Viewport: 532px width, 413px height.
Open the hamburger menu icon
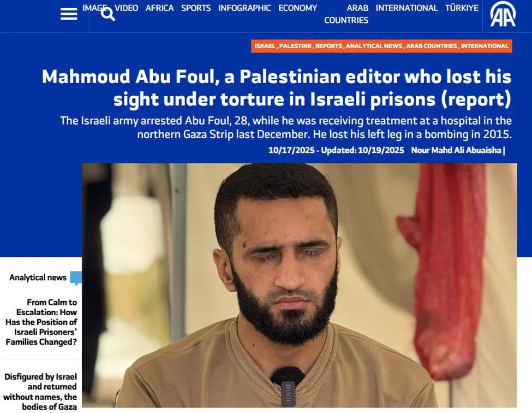pyautogui.click(x=69, y=14)
